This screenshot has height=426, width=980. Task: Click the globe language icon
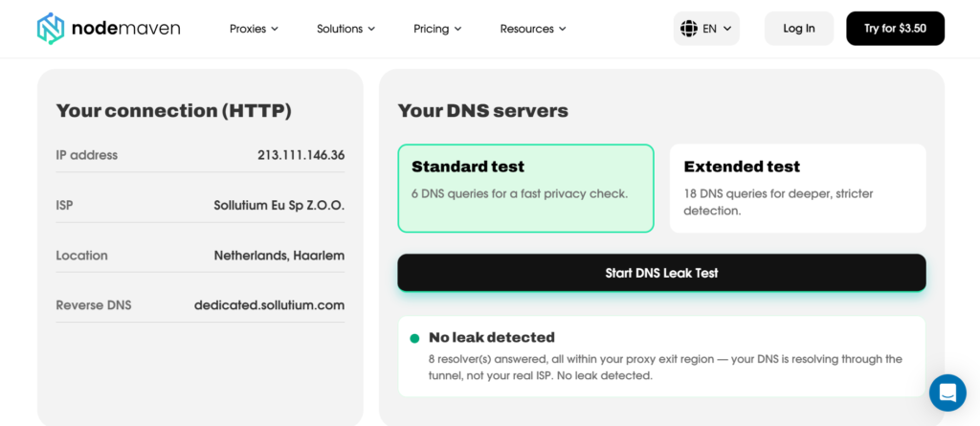tap(689, 29)
